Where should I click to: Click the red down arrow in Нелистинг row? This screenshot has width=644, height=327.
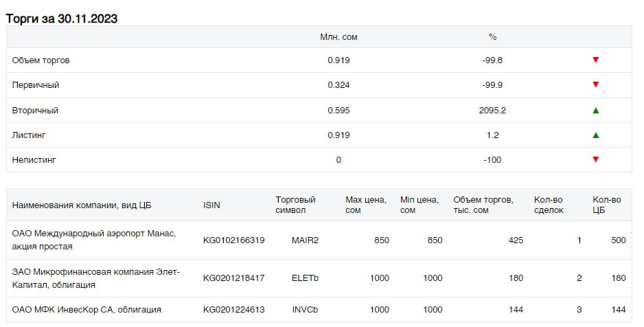click(595, 160)
